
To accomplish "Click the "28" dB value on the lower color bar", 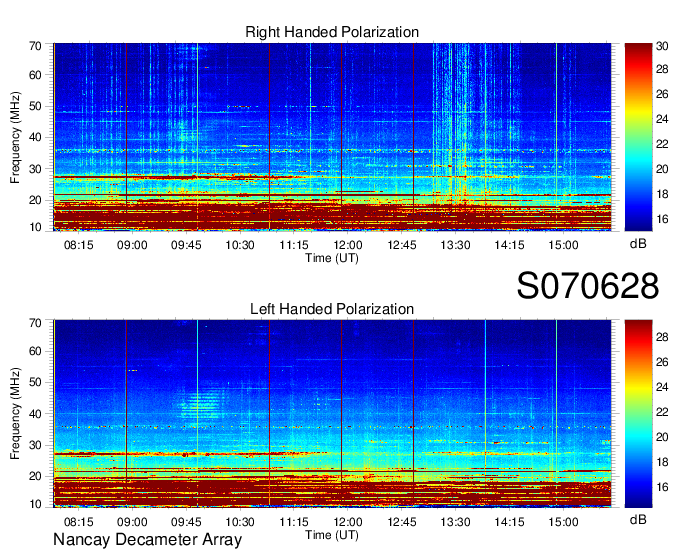I will 662,337.
